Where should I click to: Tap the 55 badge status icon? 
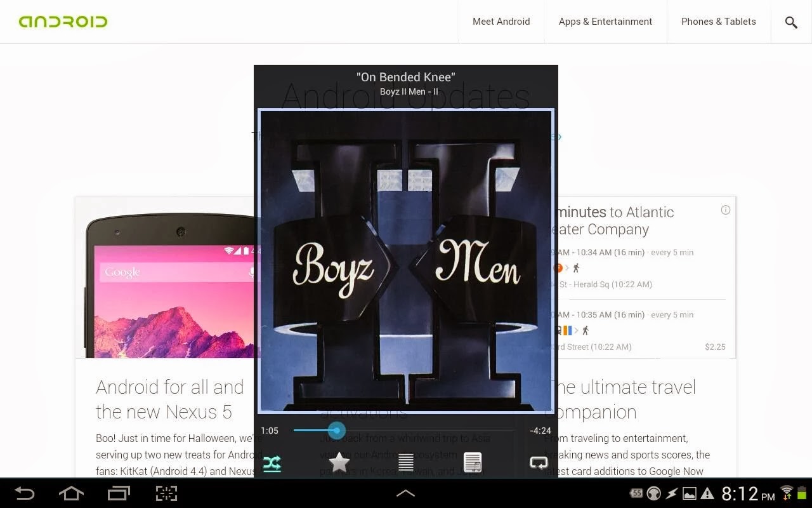point(636,493)
